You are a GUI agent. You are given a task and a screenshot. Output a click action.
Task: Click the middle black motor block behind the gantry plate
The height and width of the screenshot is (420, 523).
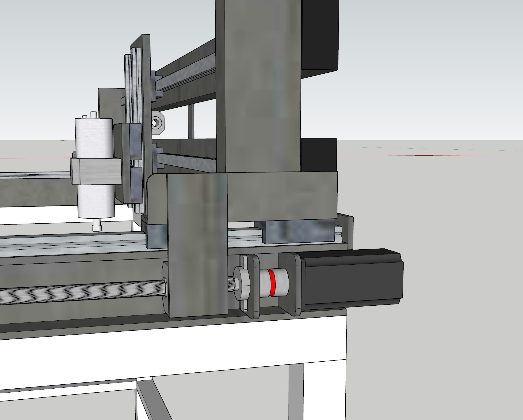pos(318,155)
